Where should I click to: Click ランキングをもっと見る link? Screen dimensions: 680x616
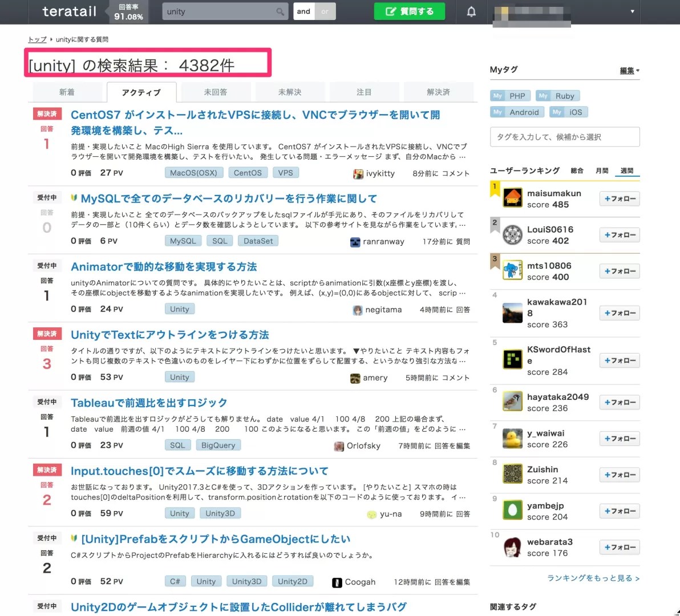point(593,578)
